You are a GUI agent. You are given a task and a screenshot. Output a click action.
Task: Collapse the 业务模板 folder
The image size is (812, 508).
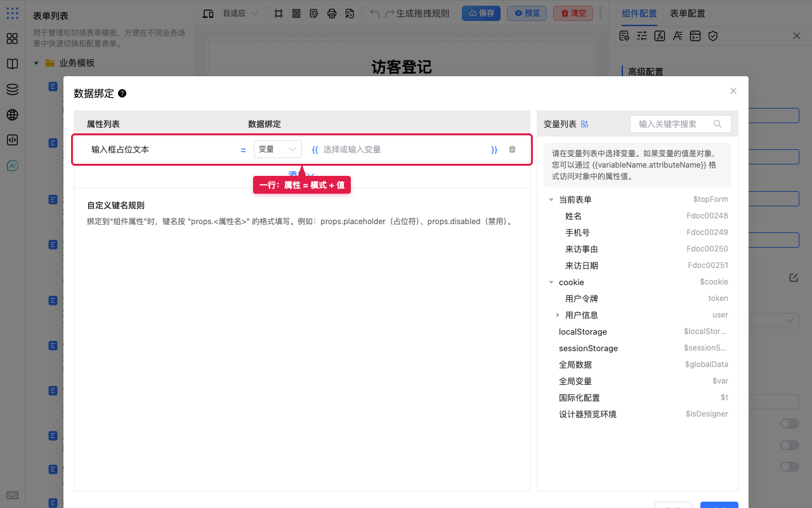(x=36, y=63)
